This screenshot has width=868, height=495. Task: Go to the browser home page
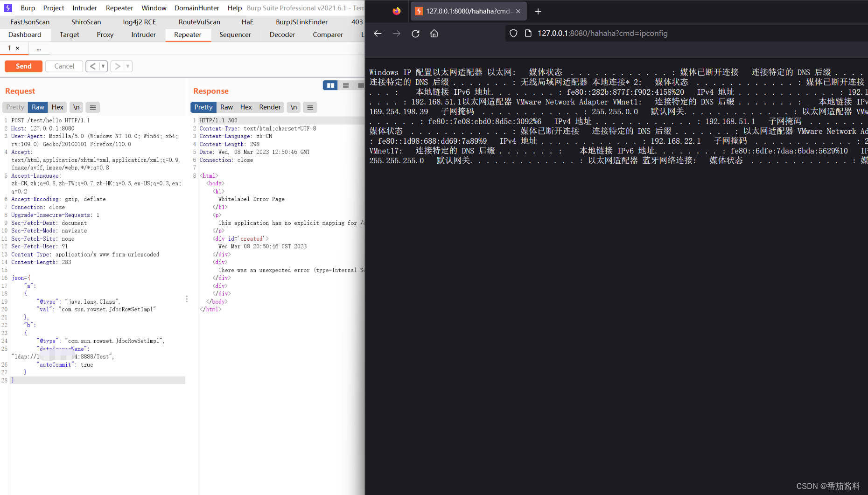tap(434, 34)
